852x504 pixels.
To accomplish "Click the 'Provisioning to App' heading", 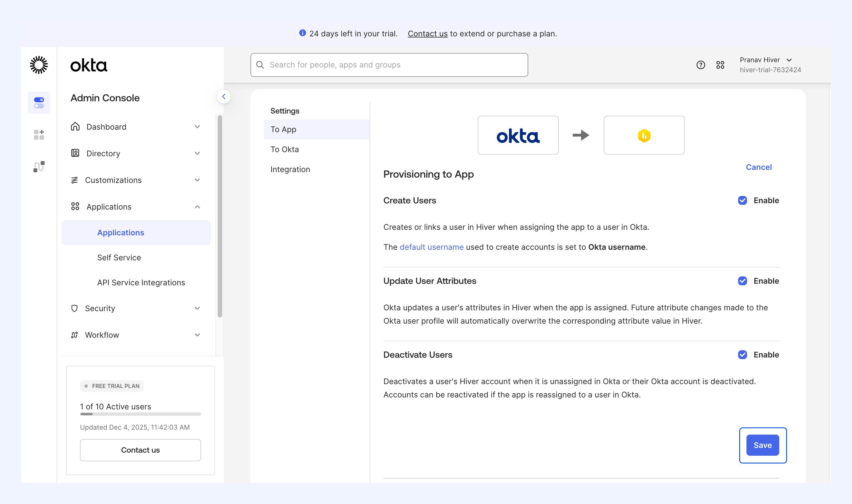I will [x=428, y=174].
